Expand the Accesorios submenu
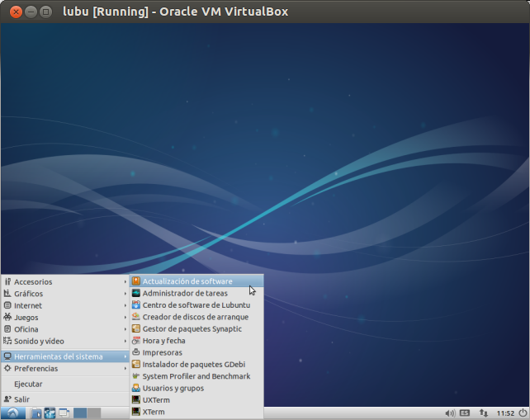The width and height of the screenshot is (530, 420). point(33,281)
